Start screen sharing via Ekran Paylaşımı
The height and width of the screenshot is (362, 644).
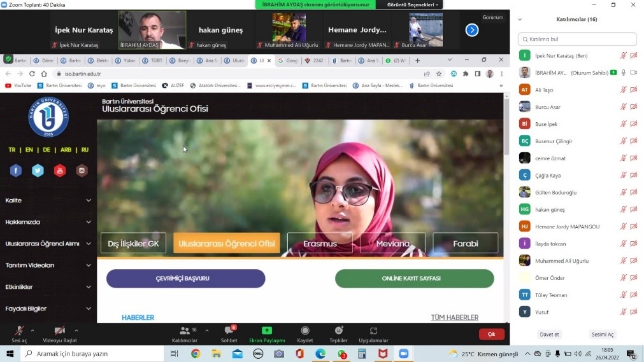(267, 334)
